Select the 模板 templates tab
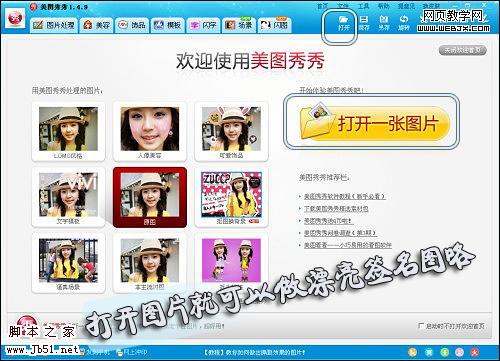Image resolution: width=500 pixels, height=361 pixels. point(167,25)
